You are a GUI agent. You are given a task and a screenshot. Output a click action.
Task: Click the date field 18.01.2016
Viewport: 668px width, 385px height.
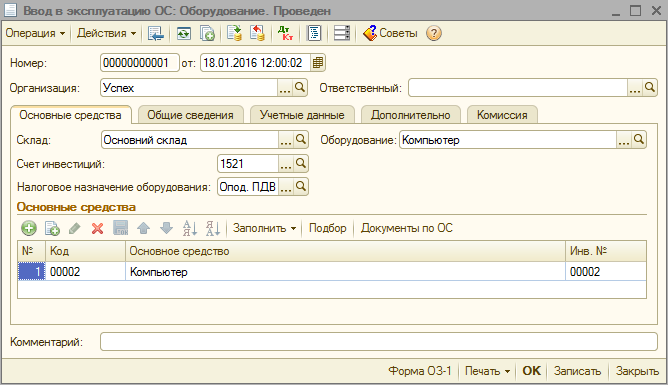(x=255, y=63)
